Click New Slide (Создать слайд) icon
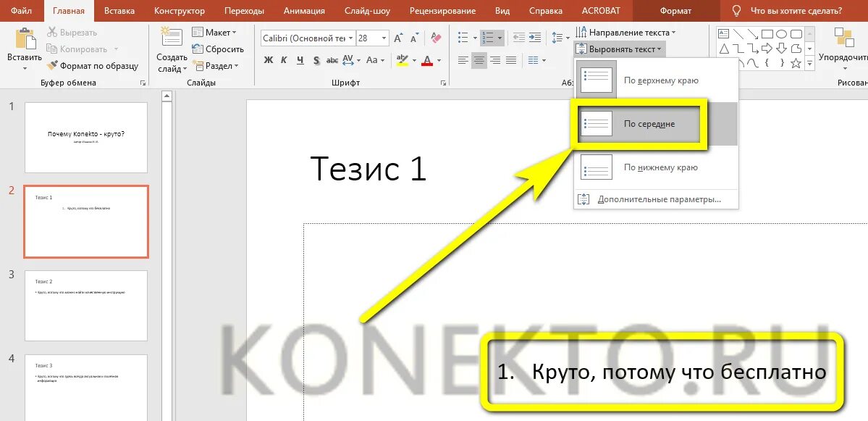Viewport: 868px width, 421px height. coord(172,38)
